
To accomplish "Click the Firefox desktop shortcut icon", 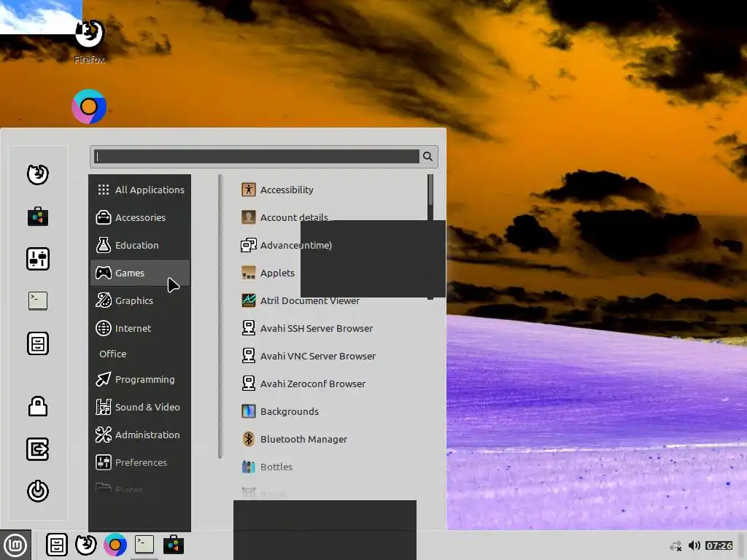I will [x=89, y=34].
